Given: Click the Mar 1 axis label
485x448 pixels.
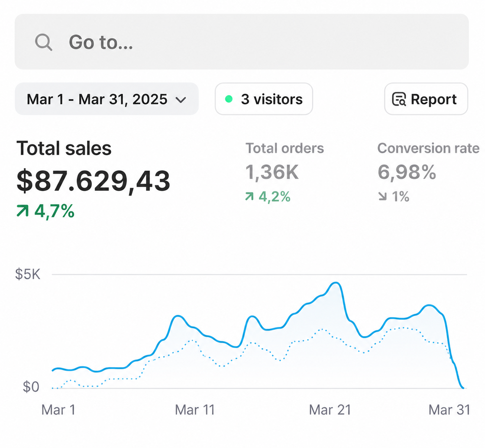Looking at the screenshot, I should [58, 410].
